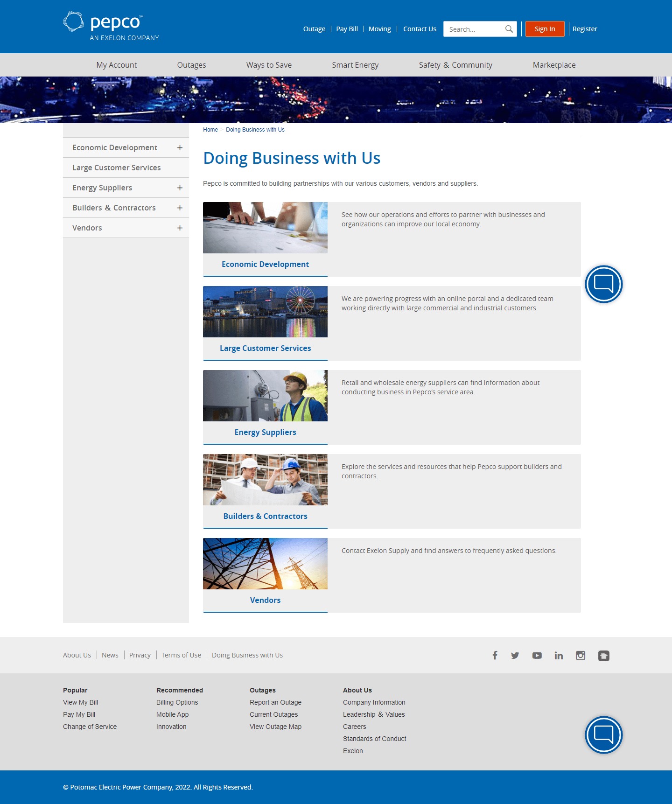Click Pay Bill in the header
Image resolution: width=672 pixels, height=804 pixels.
(347, 29)
